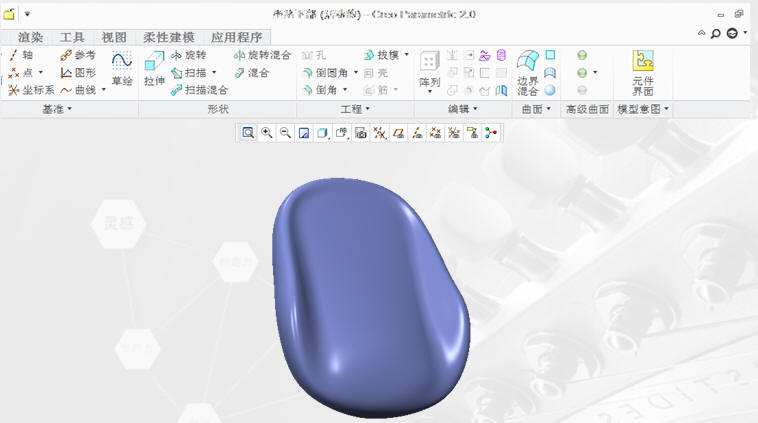Click the 曲线 Curve tool
The width and height of the screenshot is (758, 423).
point(78,90)
